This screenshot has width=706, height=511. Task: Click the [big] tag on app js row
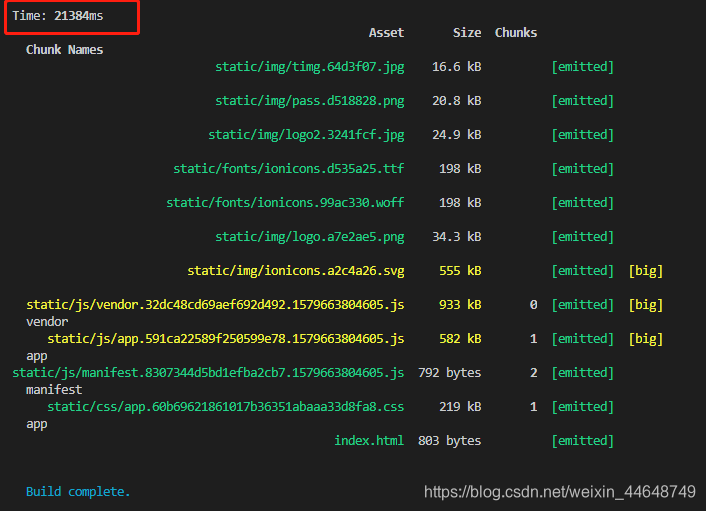point(646,339)
